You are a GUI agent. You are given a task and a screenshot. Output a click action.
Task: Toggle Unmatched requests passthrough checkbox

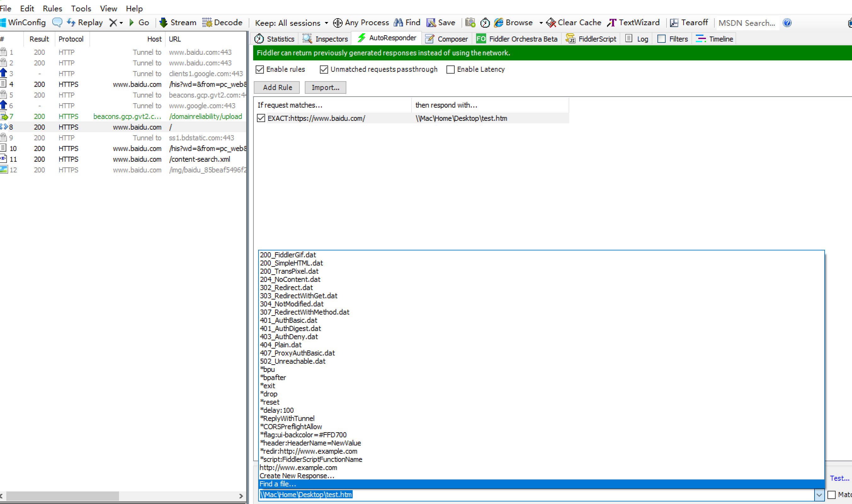(324, 69)
